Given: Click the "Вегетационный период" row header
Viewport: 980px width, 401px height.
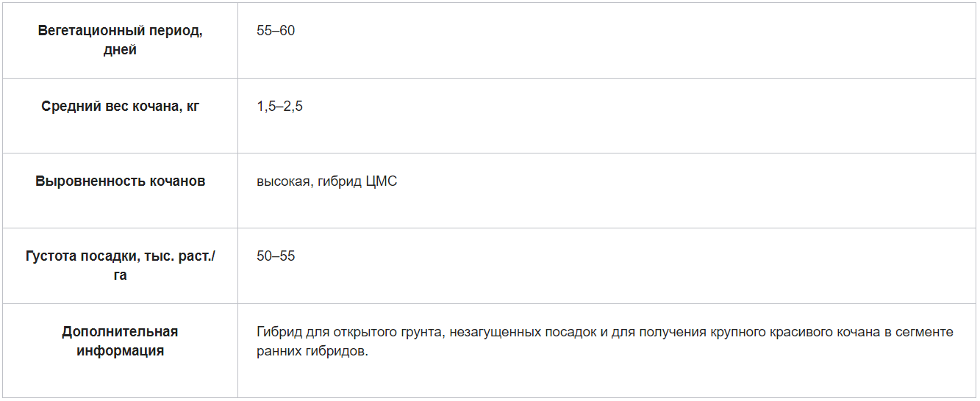Looking at the screenshot, I should point(120,32).
